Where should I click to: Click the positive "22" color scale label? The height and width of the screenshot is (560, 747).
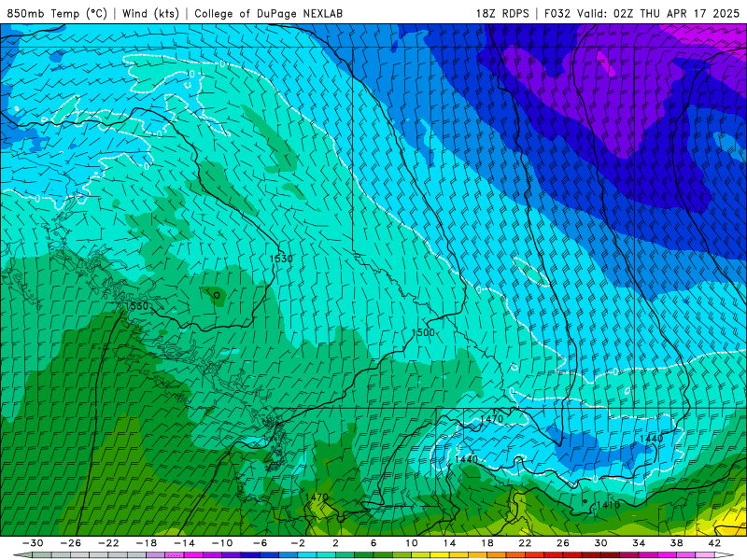525,543
